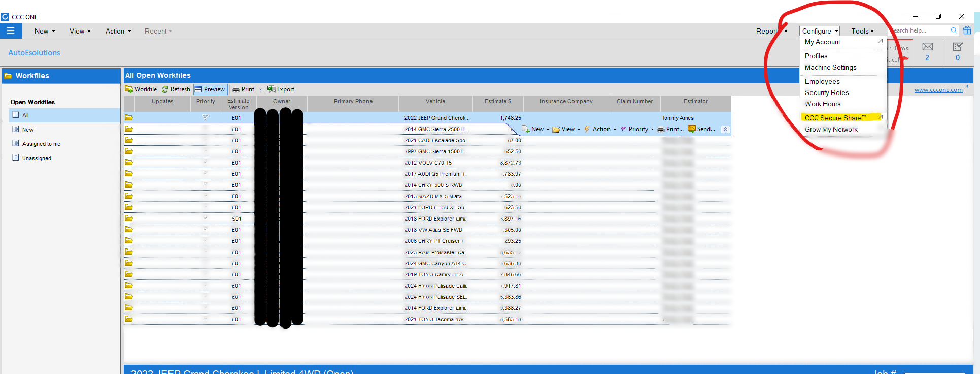The width and height of the screenshot is (980, 374).
Task: Select the New workfiles filter in sidebar
Action: [x=27, y=130]
